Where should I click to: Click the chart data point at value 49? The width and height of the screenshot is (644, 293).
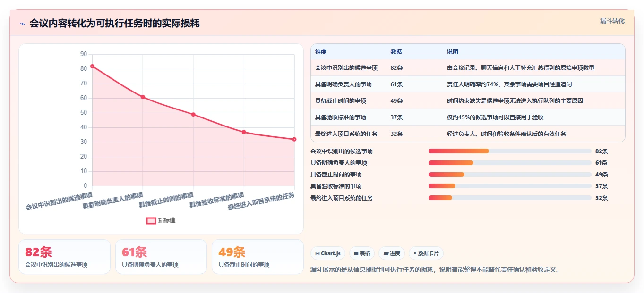(193, 115)
